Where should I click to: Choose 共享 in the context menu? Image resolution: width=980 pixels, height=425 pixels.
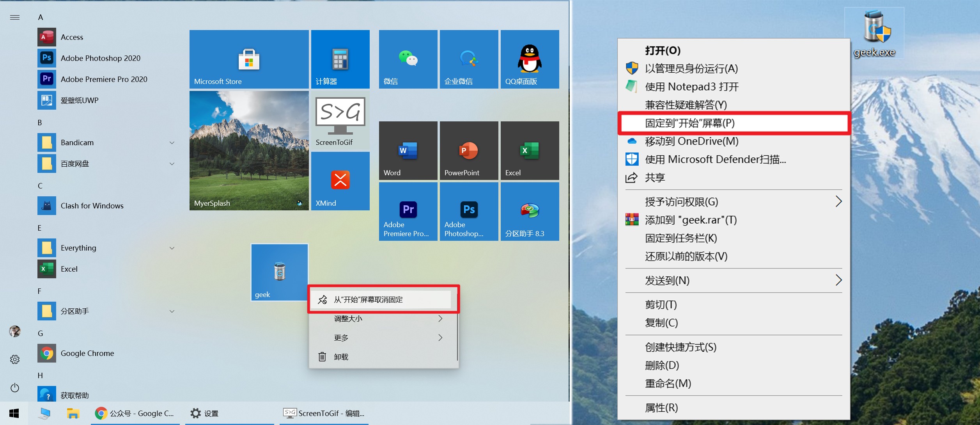pos(734,178)
